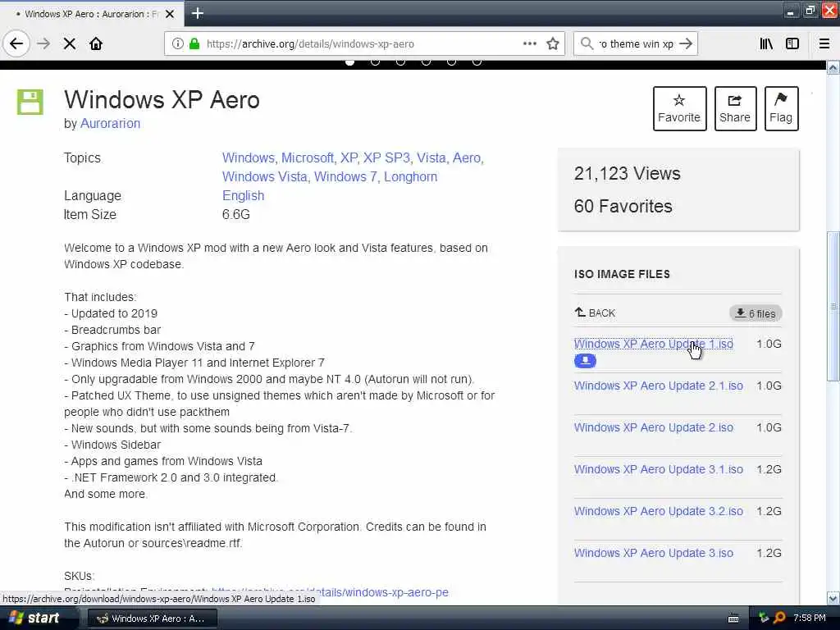Click the network tray icon
Image resolution: width=840 pixels, height=630 pixels.
[764, 619]
